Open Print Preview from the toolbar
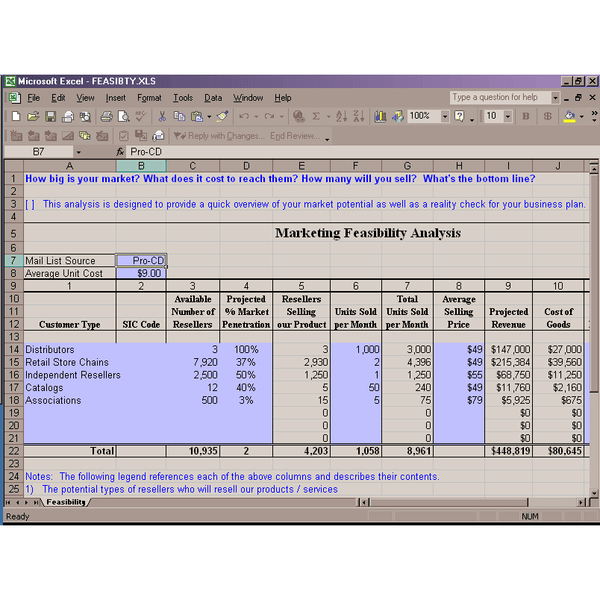Image resolution: width=600 pixels, height=600 pixels. (124, 116)
